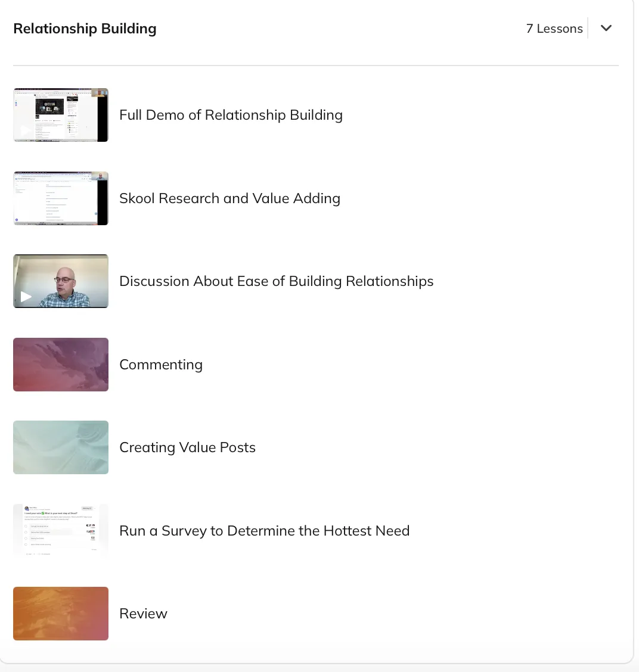639x672 pixels.
Task: Click the teal Creating Value Posts thumbnail
Action: pos(60,447)
